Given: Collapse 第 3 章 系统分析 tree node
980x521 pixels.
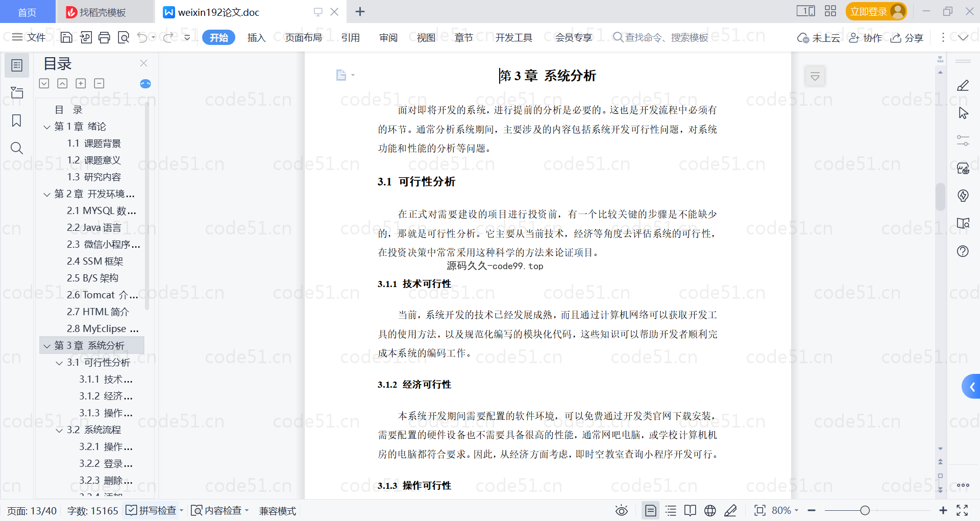Looking at the screenshot, I should 47,346.
